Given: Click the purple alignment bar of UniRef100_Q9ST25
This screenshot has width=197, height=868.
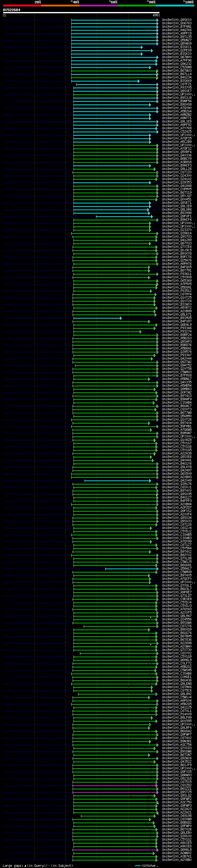Looking at the screenshot, I should coord(115,792).
